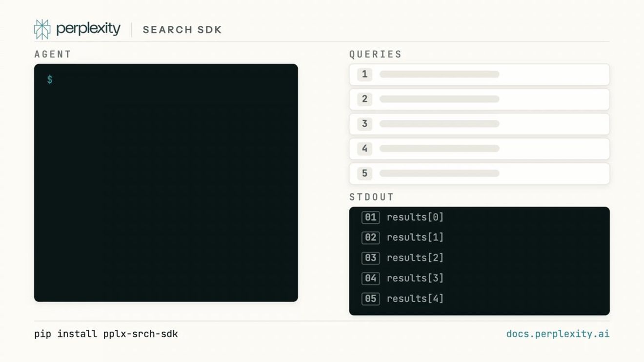
Task: Click the results[3] output line
Action: (415, 278)
